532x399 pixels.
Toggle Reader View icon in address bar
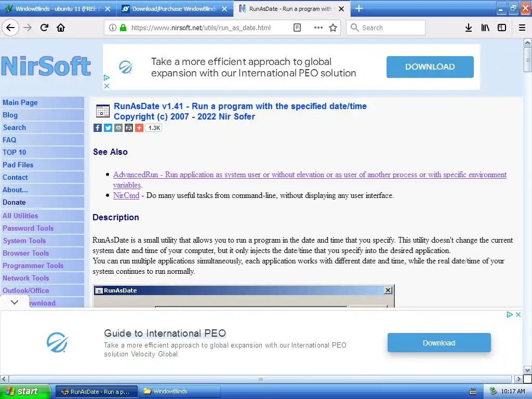click(297, 28)
